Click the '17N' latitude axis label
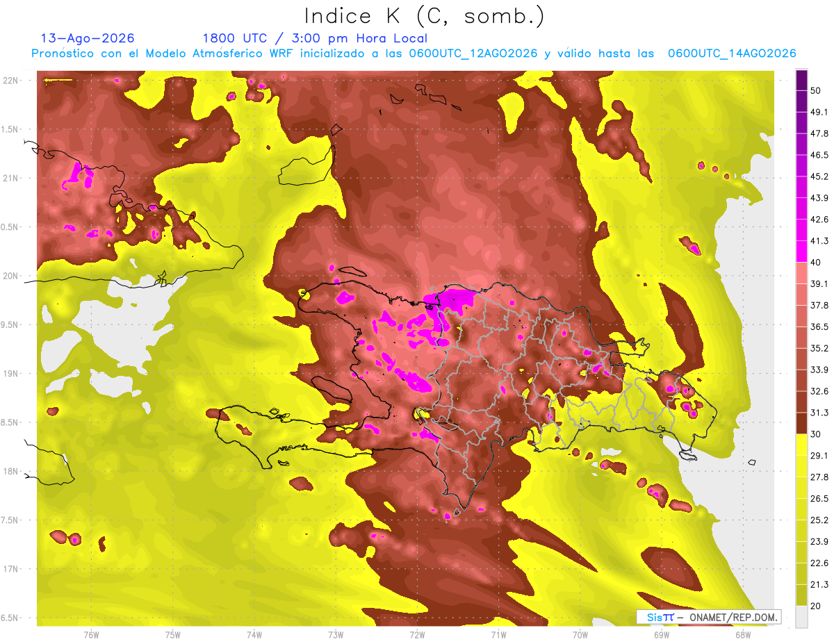 coord(10,569)
